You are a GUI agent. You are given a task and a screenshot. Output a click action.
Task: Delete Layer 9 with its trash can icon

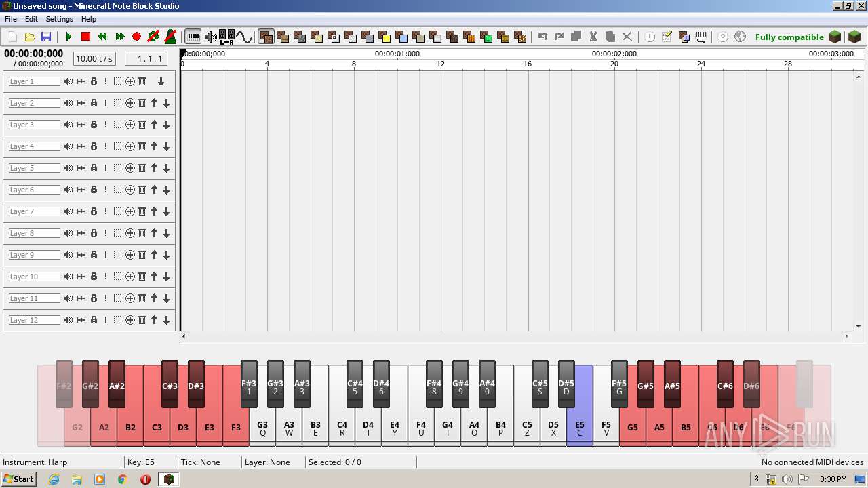tap(142, 255)
